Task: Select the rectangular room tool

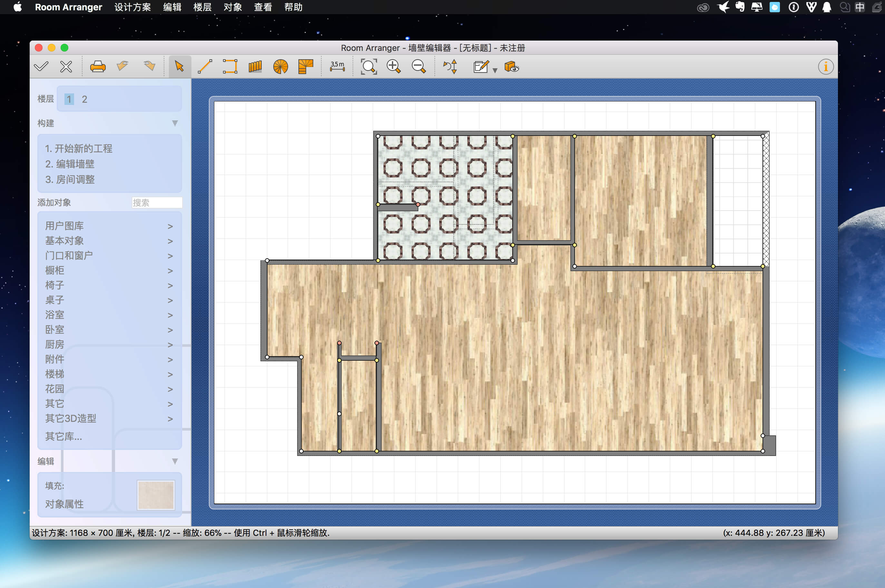Action: [230, 67]
